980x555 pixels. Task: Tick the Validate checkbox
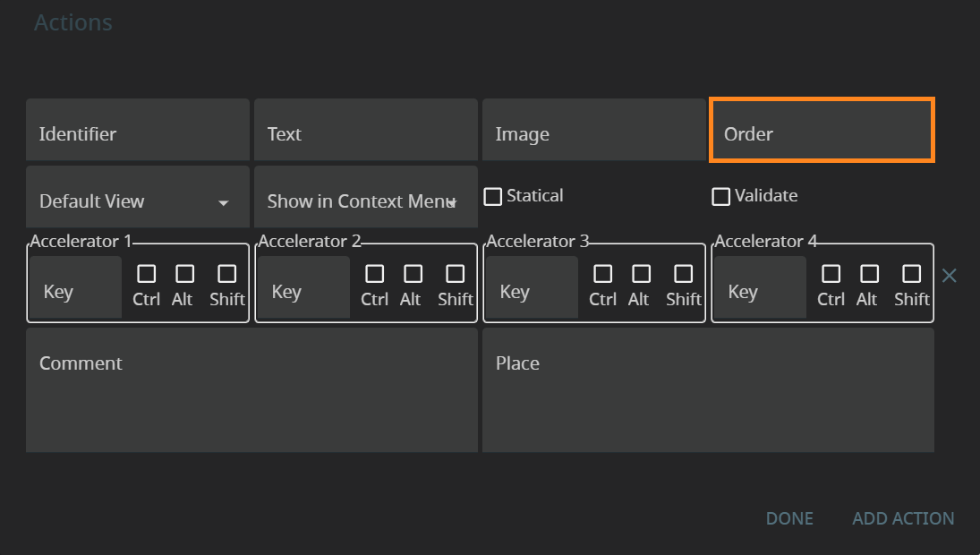tap(721, 196)
